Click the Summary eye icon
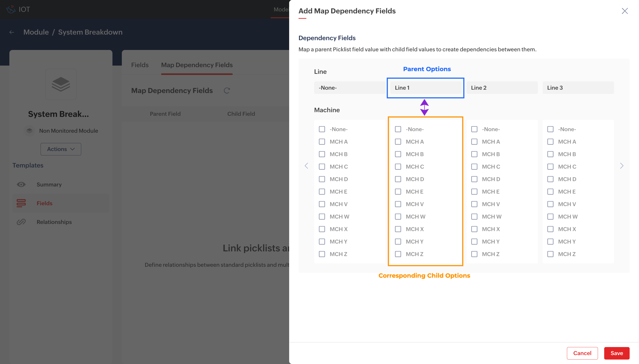Image resolution: width=639 pixels, height=364 pixels. pyautogui.click(x=21, y=184)
